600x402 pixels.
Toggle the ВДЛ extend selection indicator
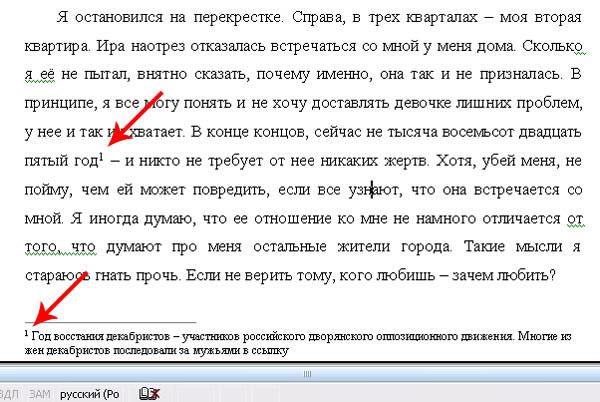point(8,394)
